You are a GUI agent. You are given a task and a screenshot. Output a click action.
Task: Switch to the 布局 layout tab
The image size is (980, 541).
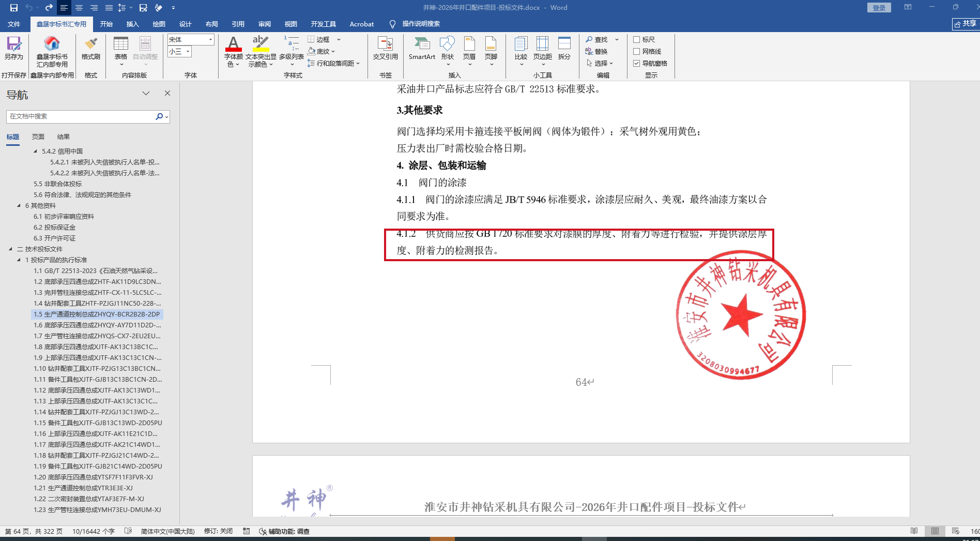212,24
